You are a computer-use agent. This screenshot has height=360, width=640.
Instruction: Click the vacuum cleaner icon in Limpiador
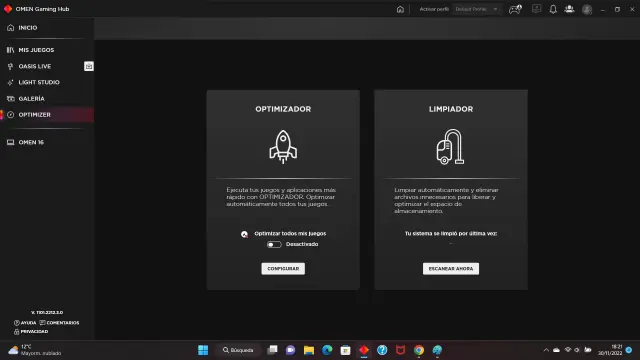(x=450, y=147)
